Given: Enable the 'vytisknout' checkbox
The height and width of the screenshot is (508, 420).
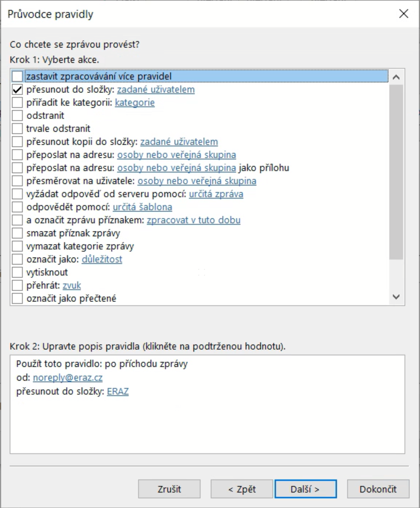Looking at the screenshot, I should (17, 272).
